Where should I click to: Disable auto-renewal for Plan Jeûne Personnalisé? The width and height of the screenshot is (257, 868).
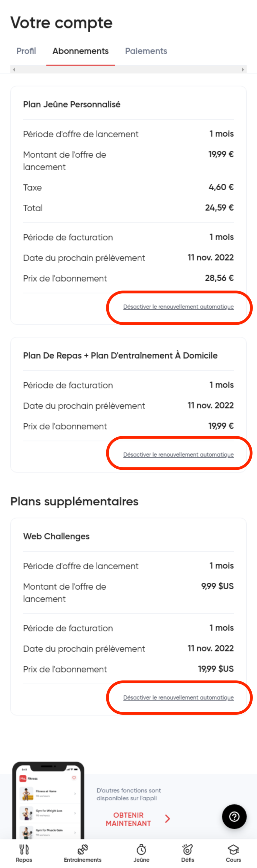pyautogui.click(x=178, y=307)
